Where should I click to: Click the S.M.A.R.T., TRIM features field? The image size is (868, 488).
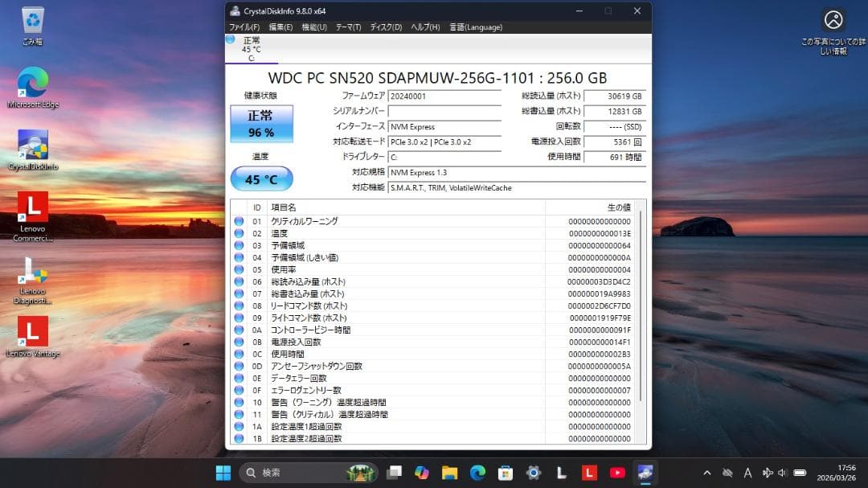tap(517, 188)
